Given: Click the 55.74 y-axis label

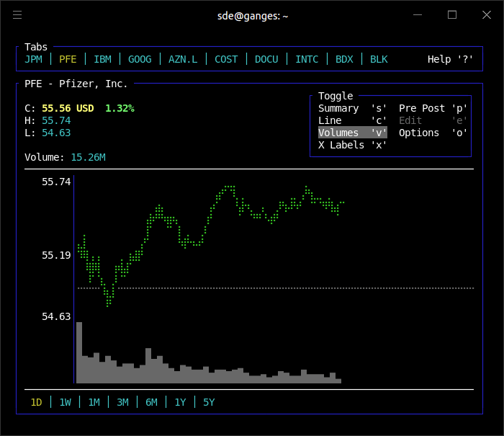Looking at the screenshot, I should [56, 182].
